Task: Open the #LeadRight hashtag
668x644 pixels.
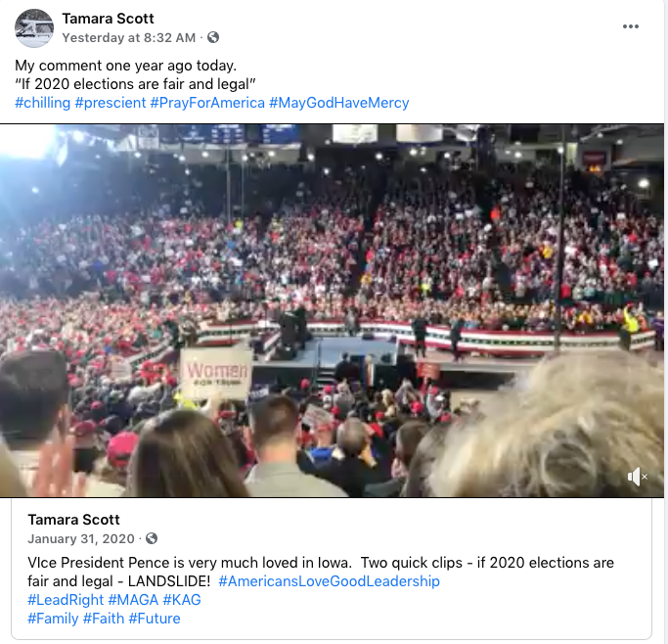Action: tap(66, 600)
